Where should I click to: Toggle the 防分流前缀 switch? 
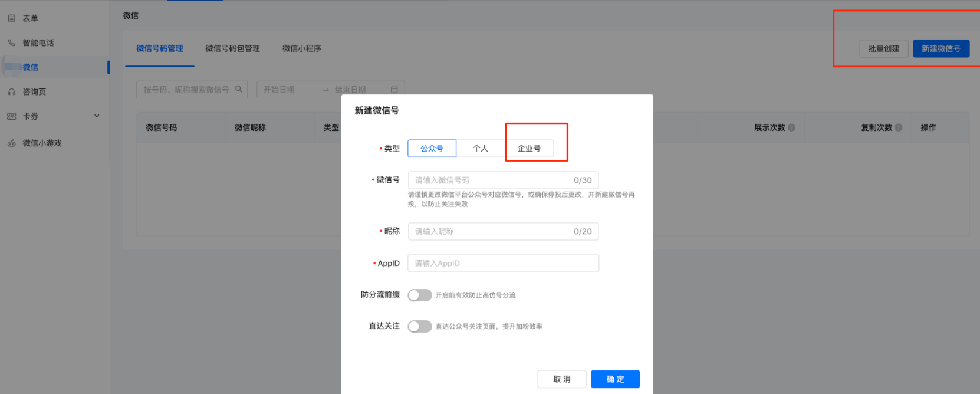click(x=420, y=295)
